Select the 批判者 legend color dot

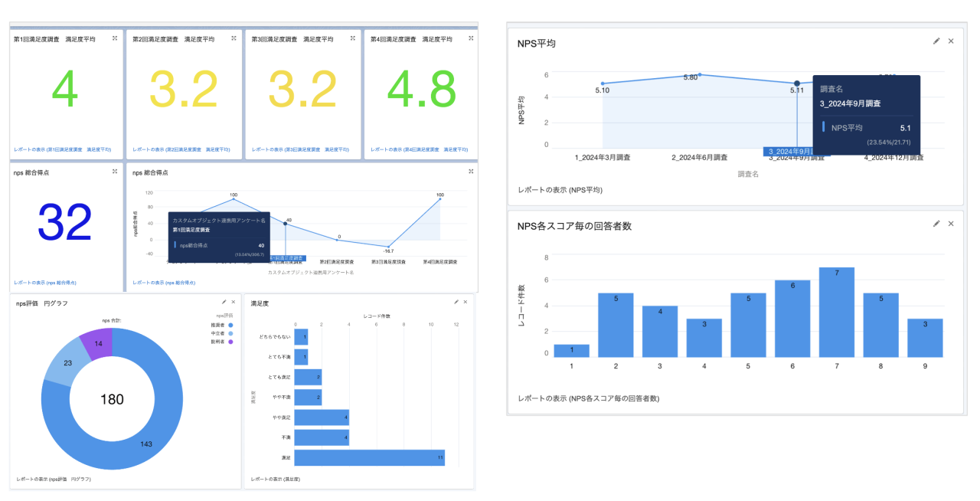[x=229, y=342]
